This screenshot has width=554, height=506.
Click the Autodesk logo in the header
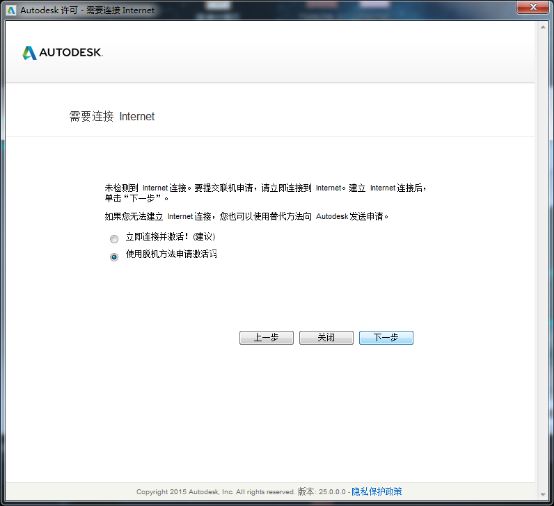(x=63, y=53)
